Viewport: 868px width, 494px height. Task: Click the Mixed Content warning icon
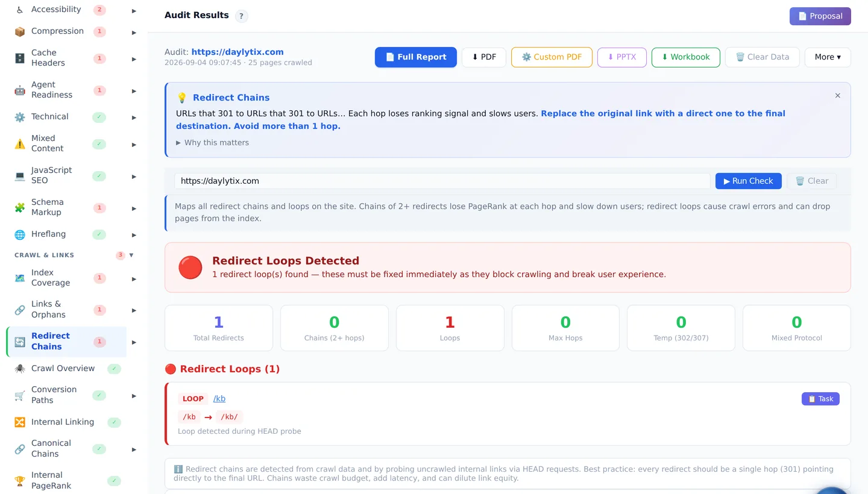coord(20,143)
